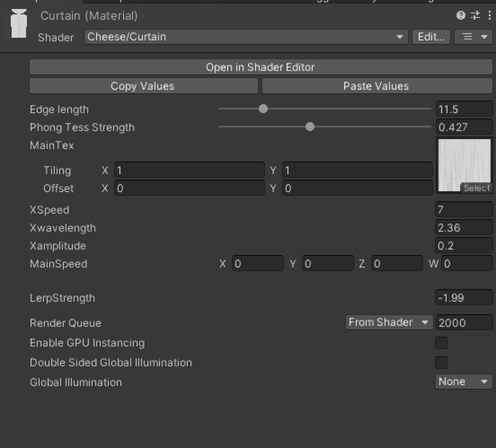Viewport: 496px width, 448px height.
Task: Click the shader Edit... button
Action: click(431, 37)
